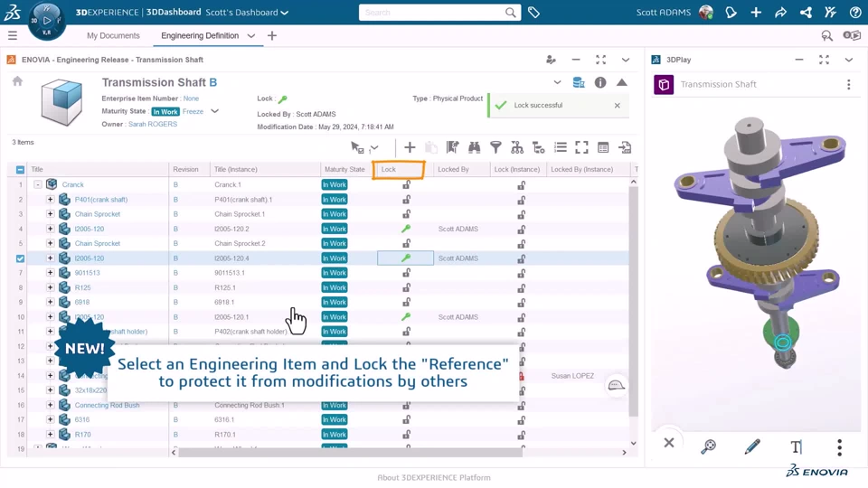Open ENOVIA widget chevron menu
This screenshot has height=488, width=868.
pos(626,60)
